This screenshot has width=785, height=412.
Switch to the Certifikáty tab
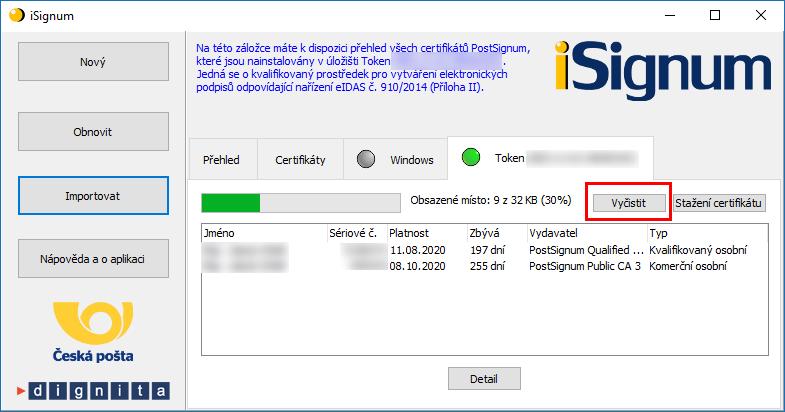300,160
